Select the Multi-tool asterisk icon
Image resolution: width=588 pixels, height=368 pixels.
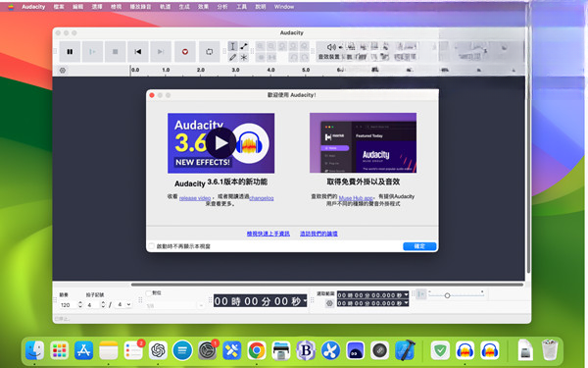click(244, 57)
